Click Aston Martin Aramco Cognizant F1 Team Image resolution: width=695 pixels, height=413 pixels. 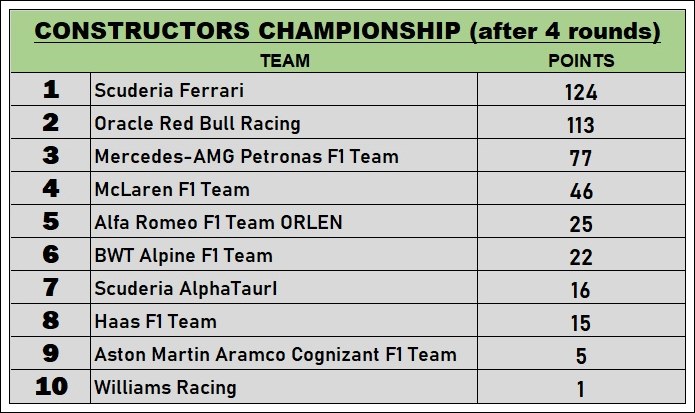(275, 354)
